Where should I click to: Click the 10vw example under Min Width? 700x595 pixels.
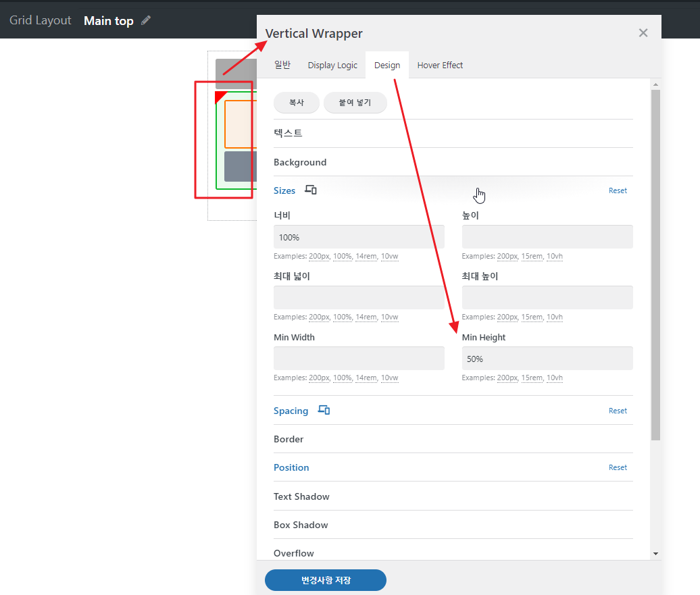[389, 378]
